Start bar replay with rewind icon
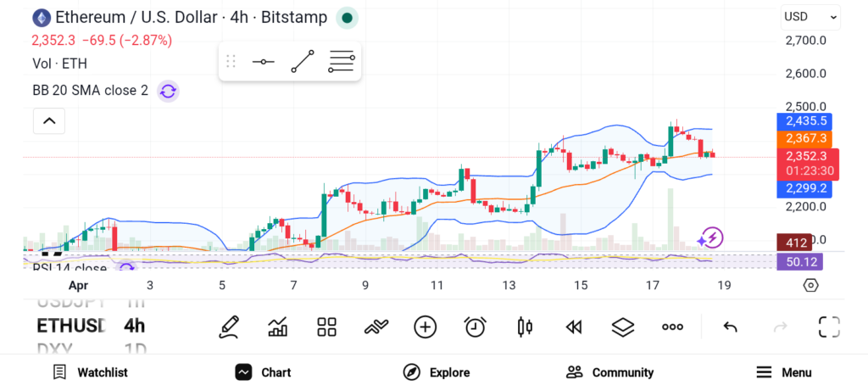The height and width of the screenshot is (391, 868). pos(574,327)
